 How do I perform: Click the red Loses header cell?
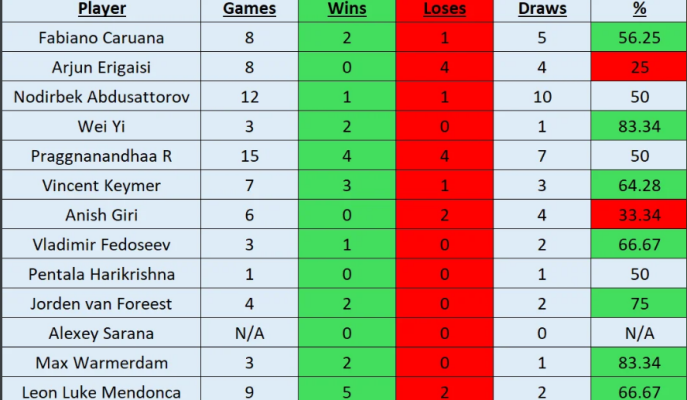444,10
